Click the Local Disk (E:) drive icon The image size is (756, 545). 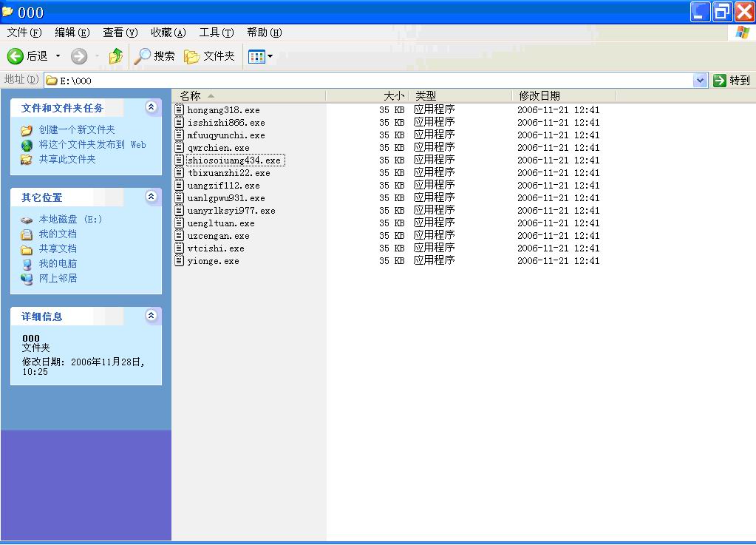pyautogui.click(x=27, y=220)
